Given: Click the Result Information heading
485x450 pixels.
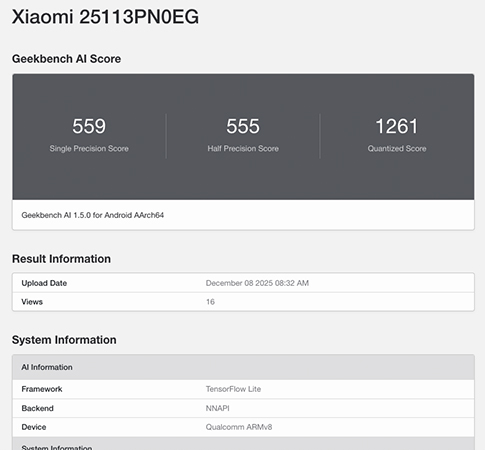Looking at the screenshot, I should 61,259.
